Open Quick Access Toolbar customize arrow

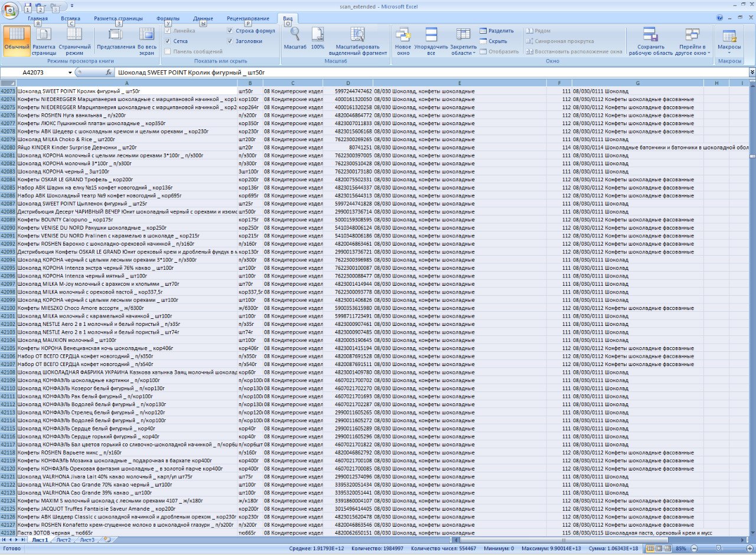pos(71,6)
